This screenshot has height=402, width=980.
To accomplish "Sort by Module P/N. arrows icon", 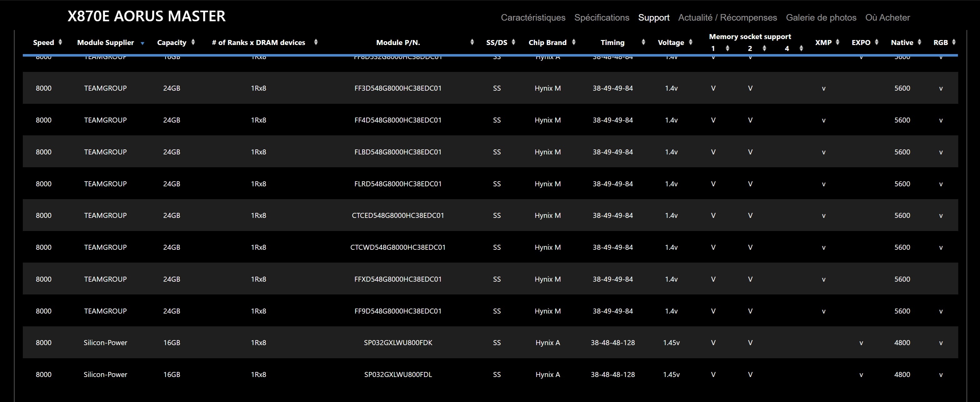I will point(472,42).
